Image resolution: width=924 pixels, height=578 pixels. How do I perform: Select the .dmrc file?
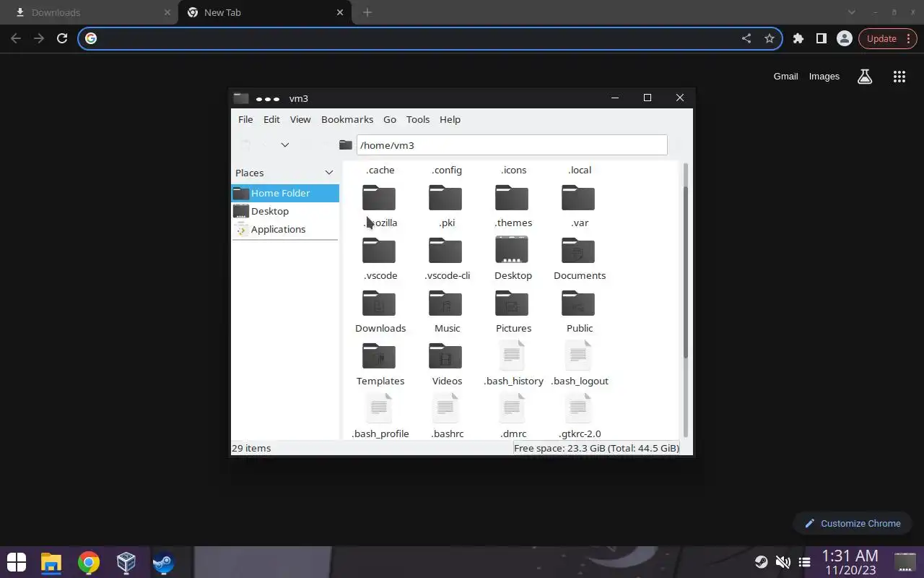(512, 408)
